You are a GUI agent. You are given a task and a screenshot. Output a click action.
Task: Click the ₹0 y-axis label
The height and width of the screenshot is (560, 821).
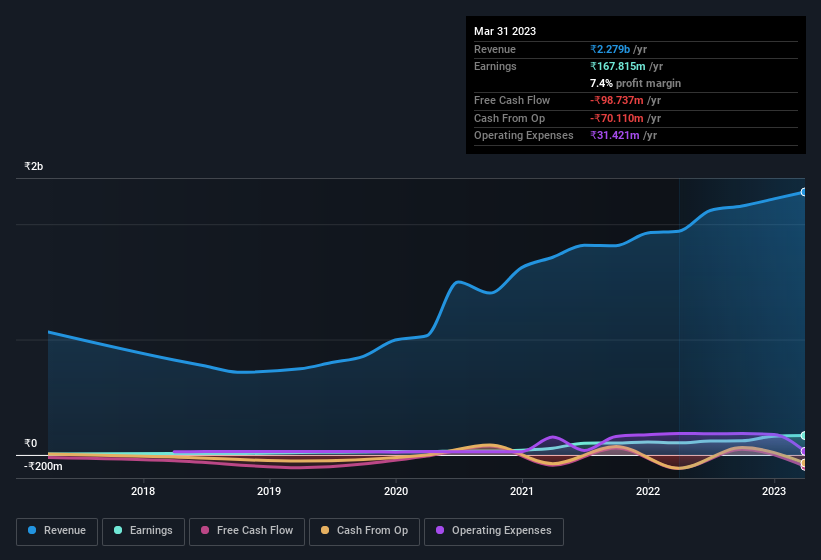[30, 443]
